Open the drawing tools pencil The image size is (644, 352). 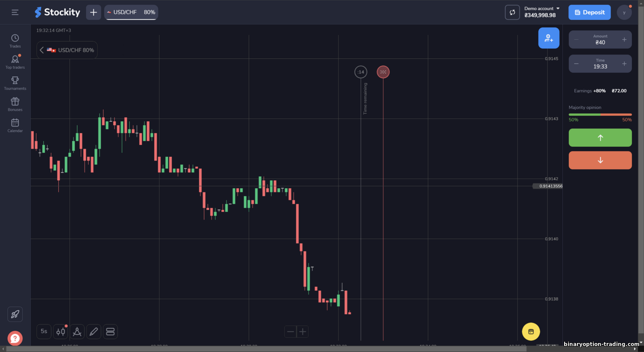pyautogui.click(x=94, y=331)
